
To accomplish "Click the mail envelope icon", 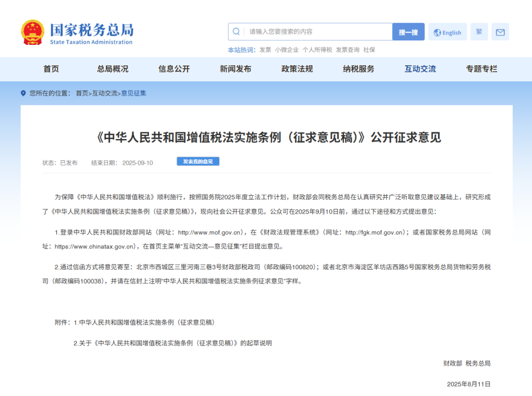I will pos(500,32).
